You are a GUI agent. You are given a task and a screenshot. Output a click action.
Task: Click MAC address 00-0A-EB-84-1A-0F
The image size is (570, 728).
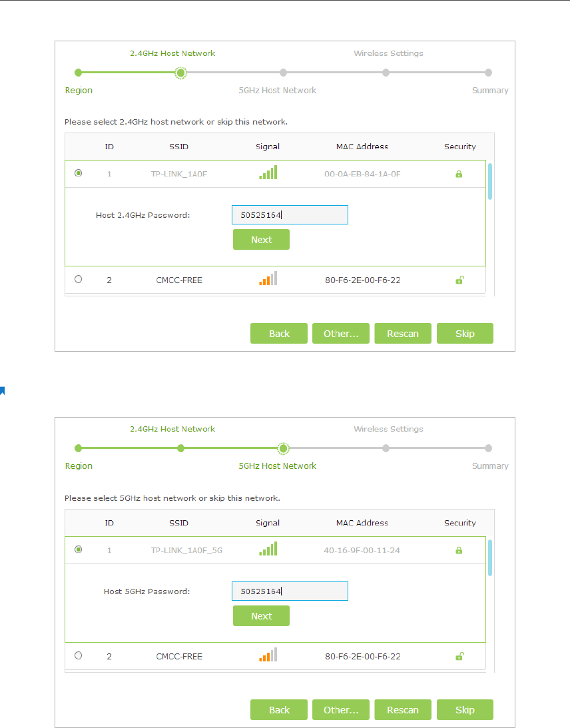click(x=362, y=174)
